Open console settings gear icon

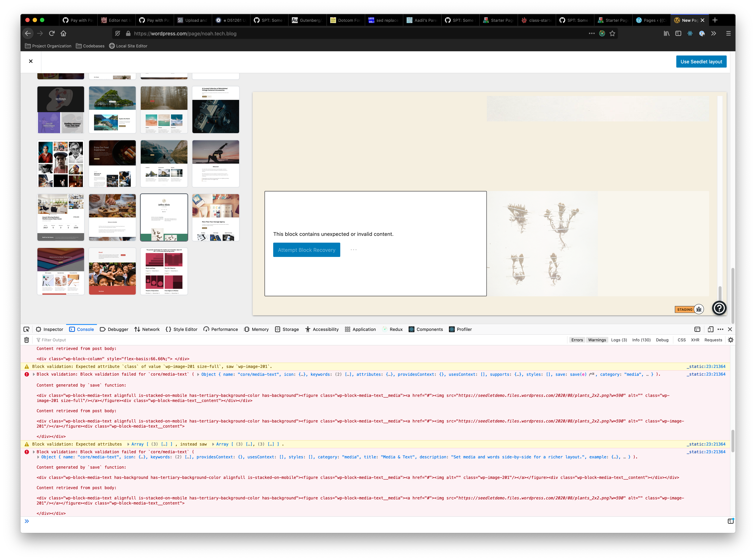pyautogui.click(x=731, y=340)
